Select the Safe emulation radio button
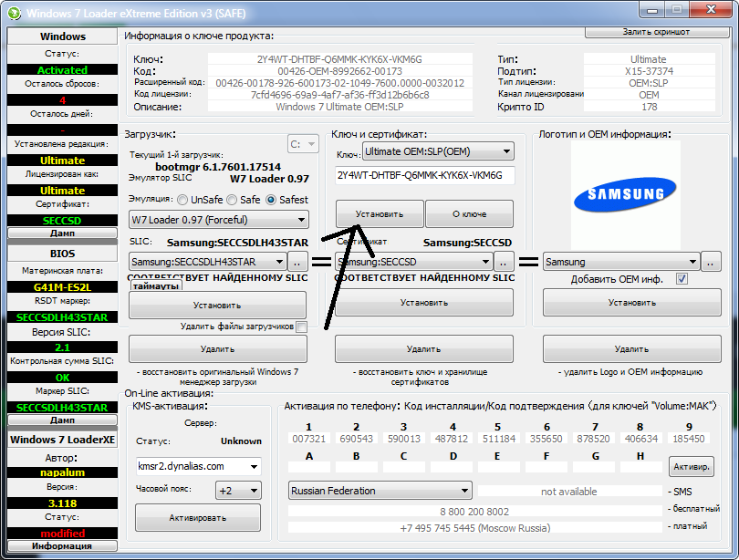 coord(232,200)
